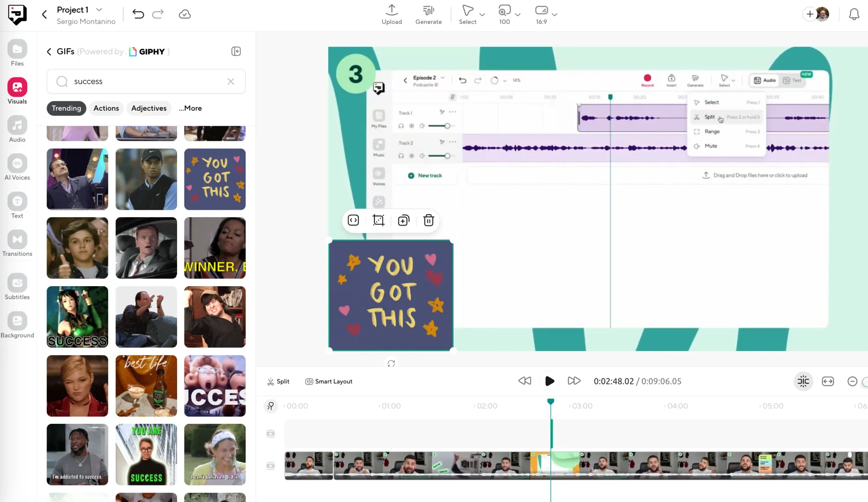Toggle timeline snapping button
The height and width of the screenshot is (502, 868).
tap(803, 381)
